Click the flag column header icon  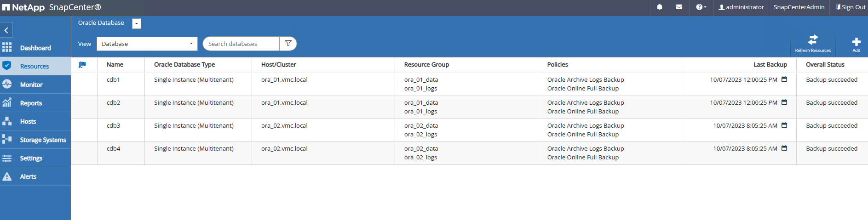point(82,65)
